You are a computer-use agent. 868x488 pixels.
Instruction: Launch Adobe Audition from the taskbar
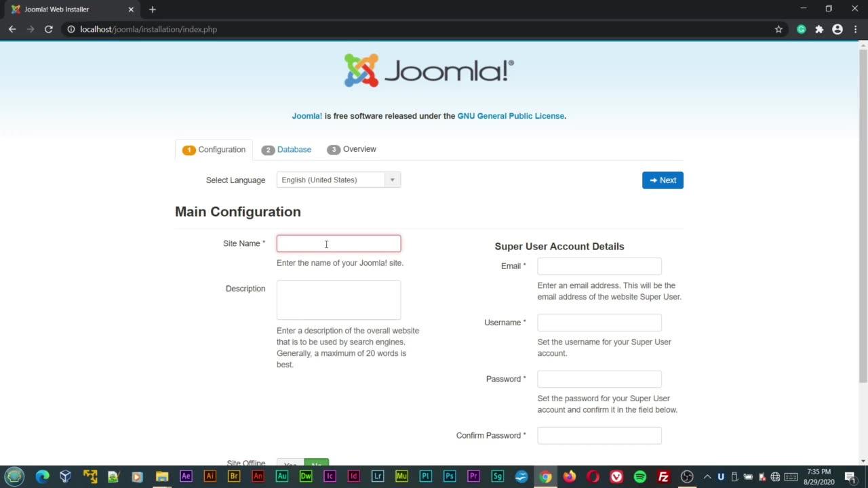point(281,476)
